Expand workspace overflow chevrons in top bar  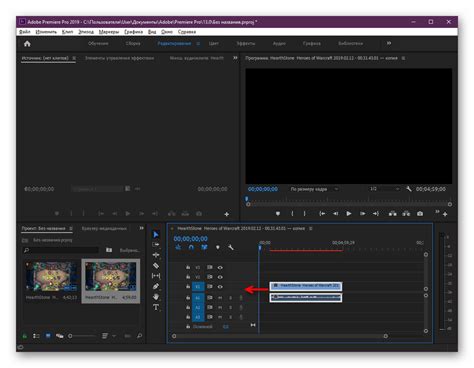tap(389, 43)
